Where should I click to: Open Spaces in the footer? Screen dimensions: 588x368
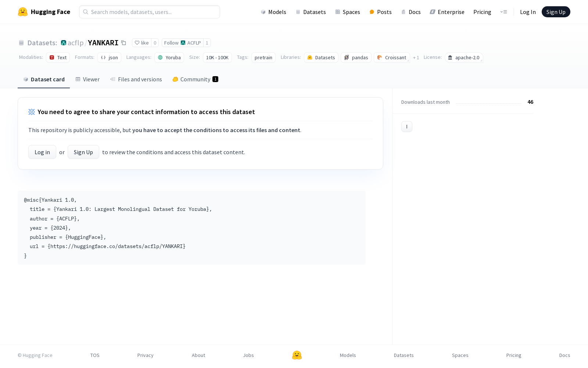coord(460,355)
